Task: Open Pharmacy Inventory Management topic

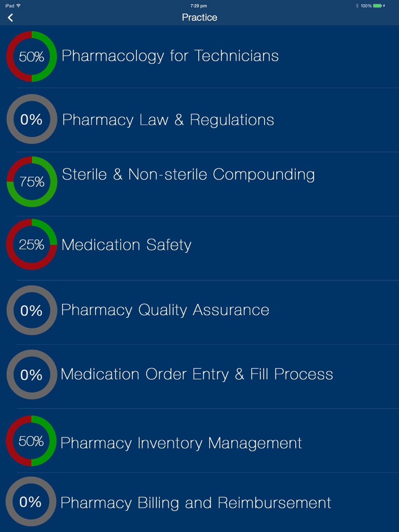Action: 181,443
